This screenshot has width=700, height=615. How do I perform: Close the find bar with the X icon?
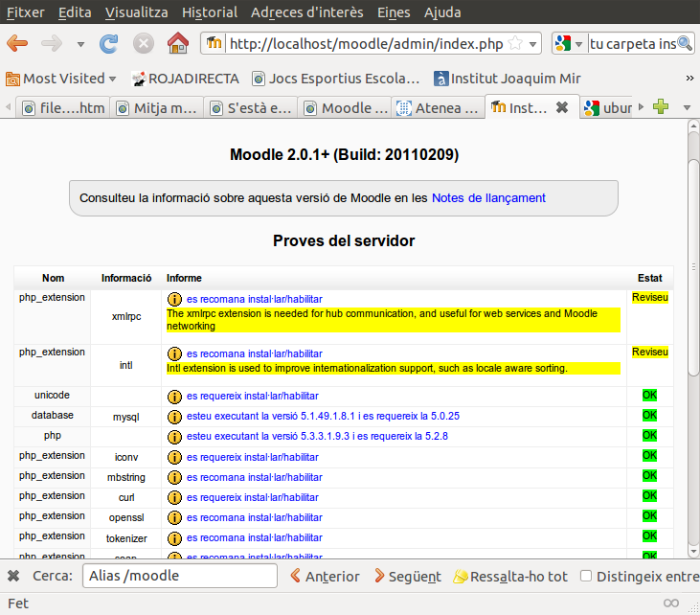tap(13, 576)
